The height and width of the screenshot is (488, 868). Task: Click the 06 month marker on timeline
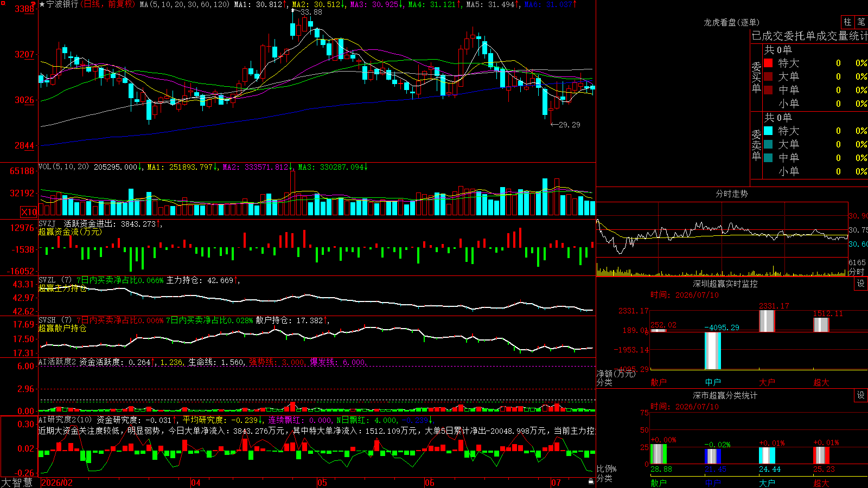[x=429, y=483]
